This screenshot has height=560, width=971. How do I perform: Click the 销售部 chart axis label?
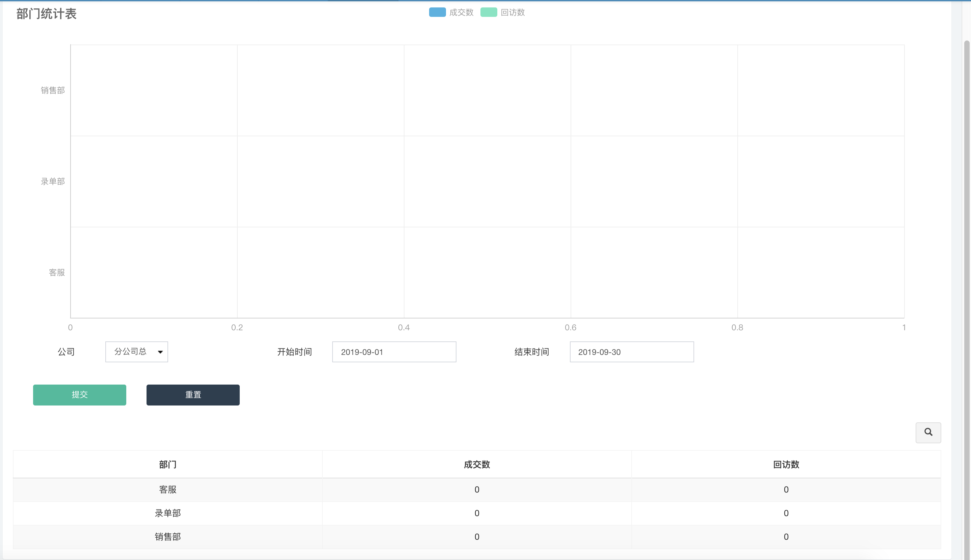pos(53,90)
